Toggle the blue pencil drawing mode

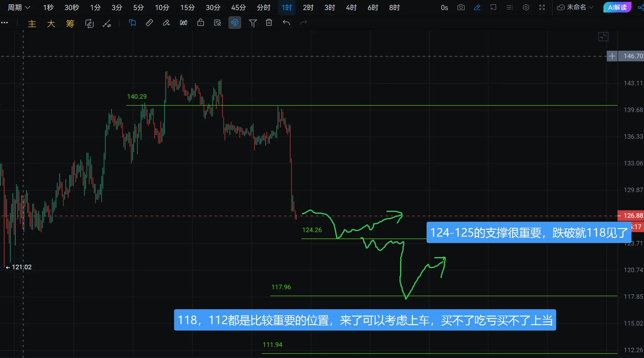477,7
